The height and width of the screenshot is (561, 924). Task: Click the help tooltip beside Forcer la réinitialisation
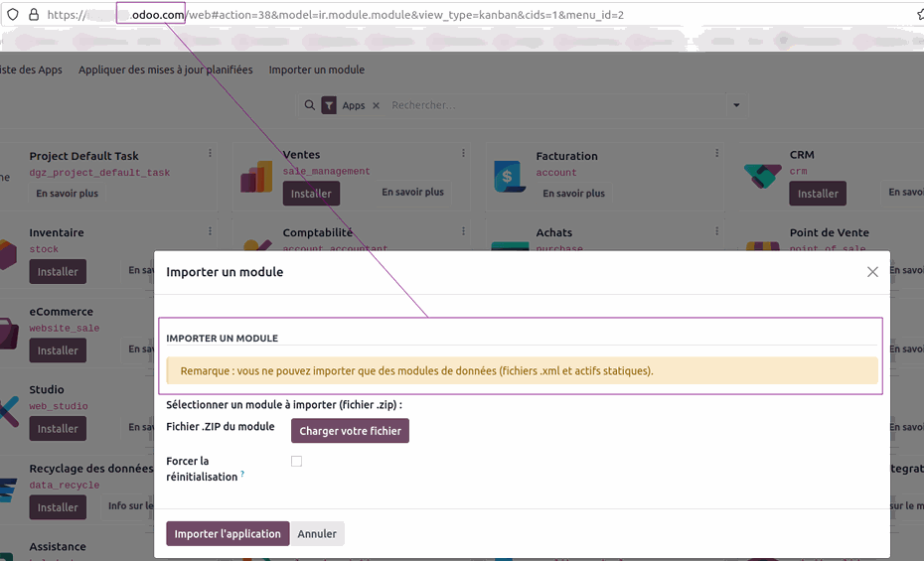(242, 475)
